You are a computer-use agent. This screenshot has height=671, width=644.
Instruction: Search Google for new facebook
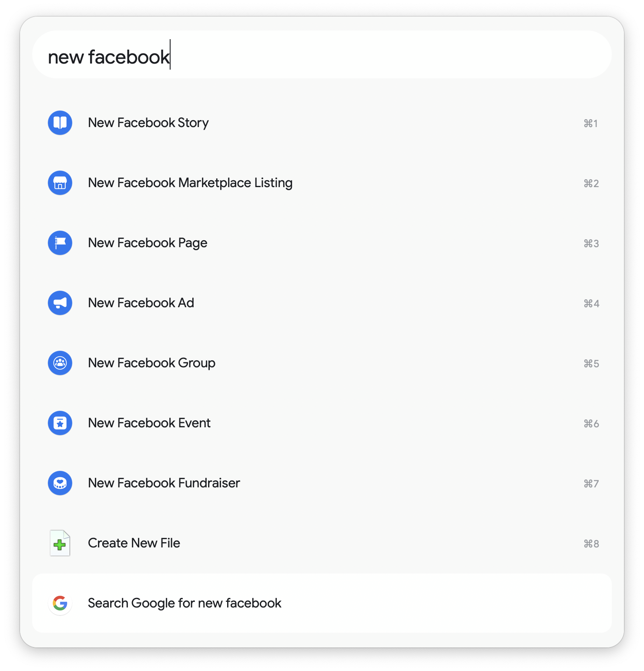tap(322, 603)
